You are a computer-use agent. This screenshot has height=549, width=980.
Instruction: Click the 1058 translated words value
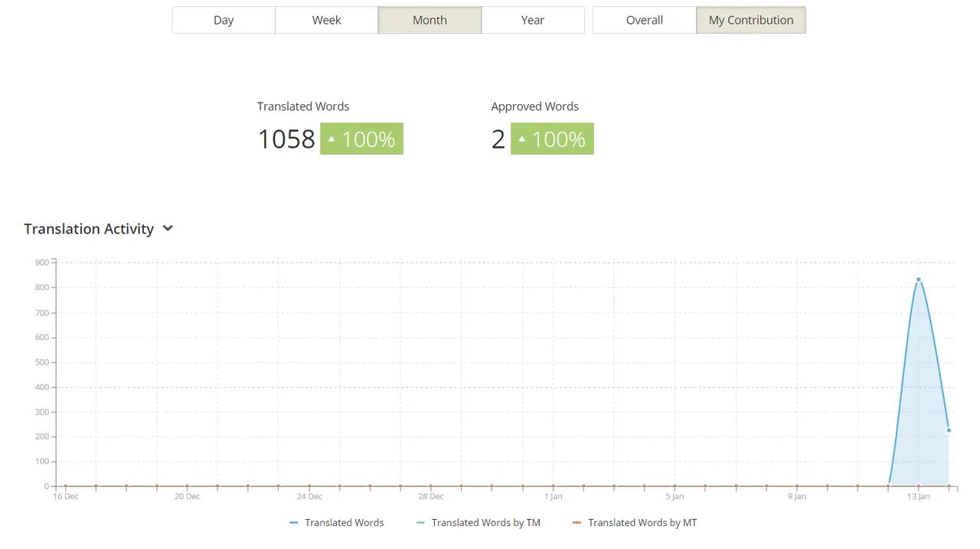tap(286, 139)
